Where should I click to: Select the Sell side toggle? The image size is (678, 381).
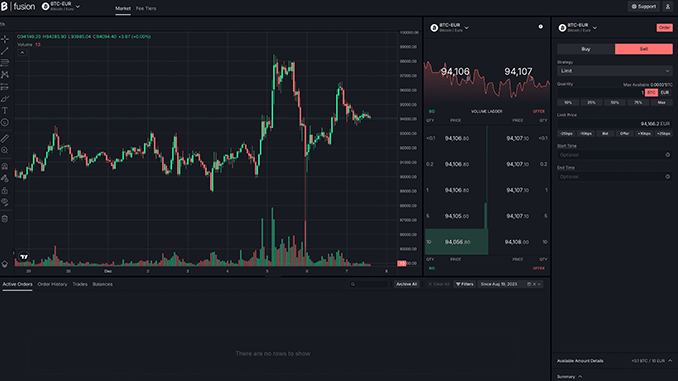coord(644,49)
